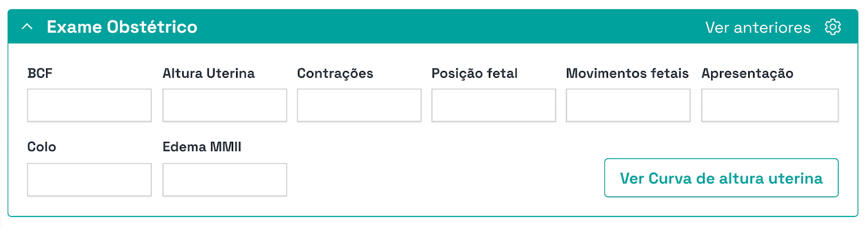Click the Movimentos fetais input box
The image size is (868, 229).
coord(628,105)
